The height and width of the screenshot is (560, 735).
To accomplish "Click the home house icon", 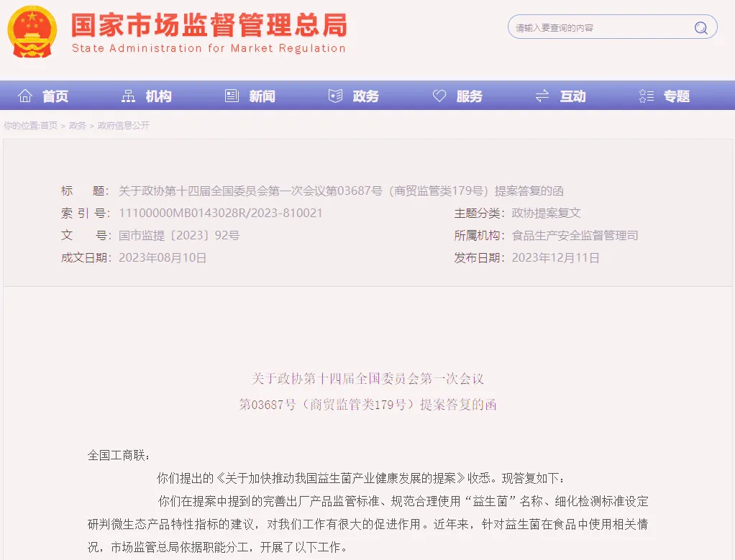I will click(x=25, y=96).
